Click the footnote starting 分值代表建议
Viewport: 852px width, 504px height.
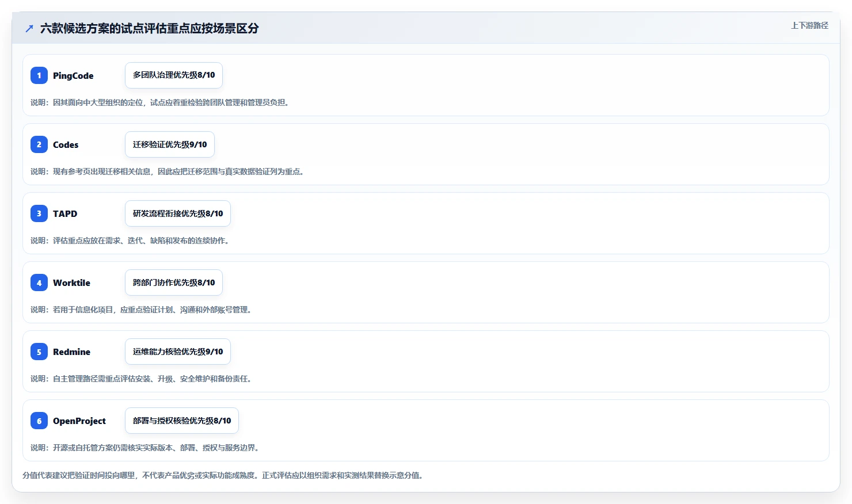tap(223, 475)
